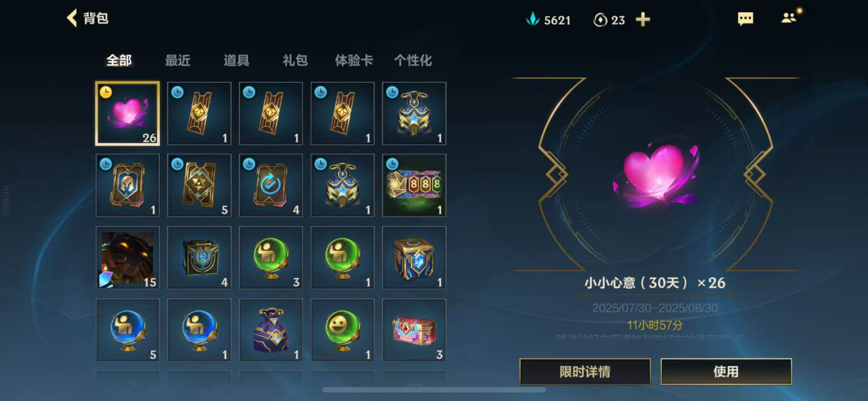Image resolution: width=868 pixels, height=401 pixels.
Task: Select the helmet card item
Action: point(128,185)
